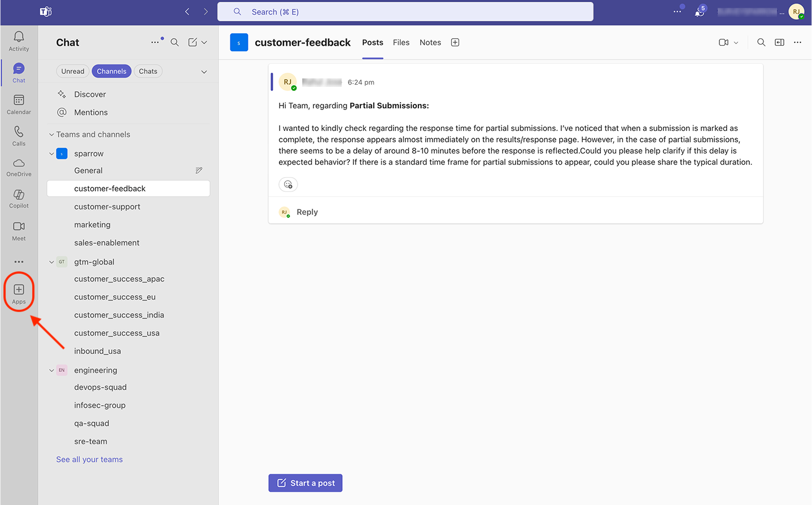The height and width of the screenshot is (505, 812).
Task: Toggle the Unread filter pill
Action: coord(72,71)
